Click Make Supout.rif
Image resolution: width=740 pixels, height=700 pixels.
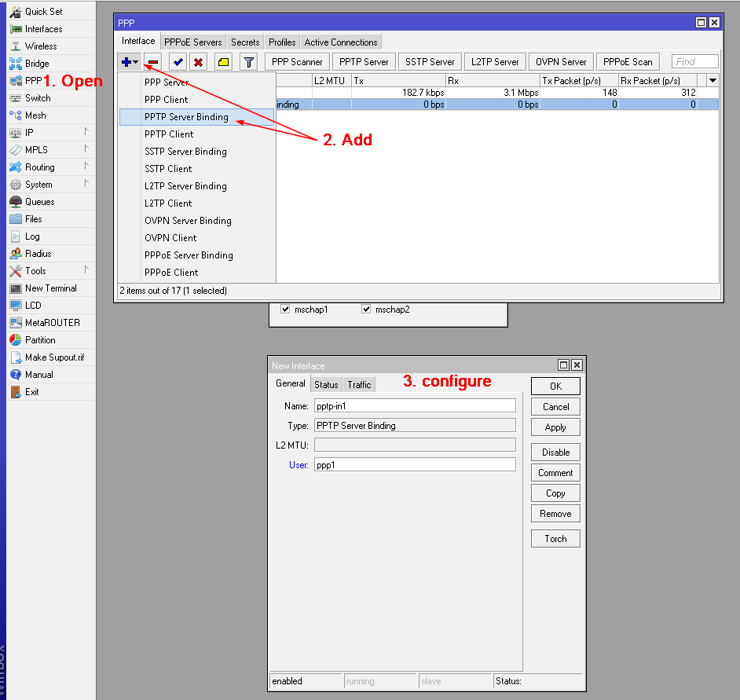click(50, 357)
